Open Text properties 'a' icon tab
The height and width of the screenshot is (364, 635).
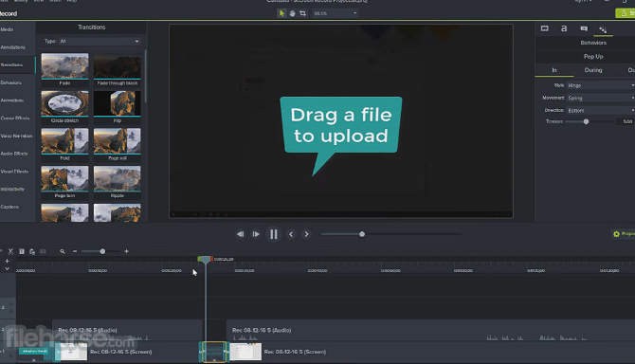[564, 28]
